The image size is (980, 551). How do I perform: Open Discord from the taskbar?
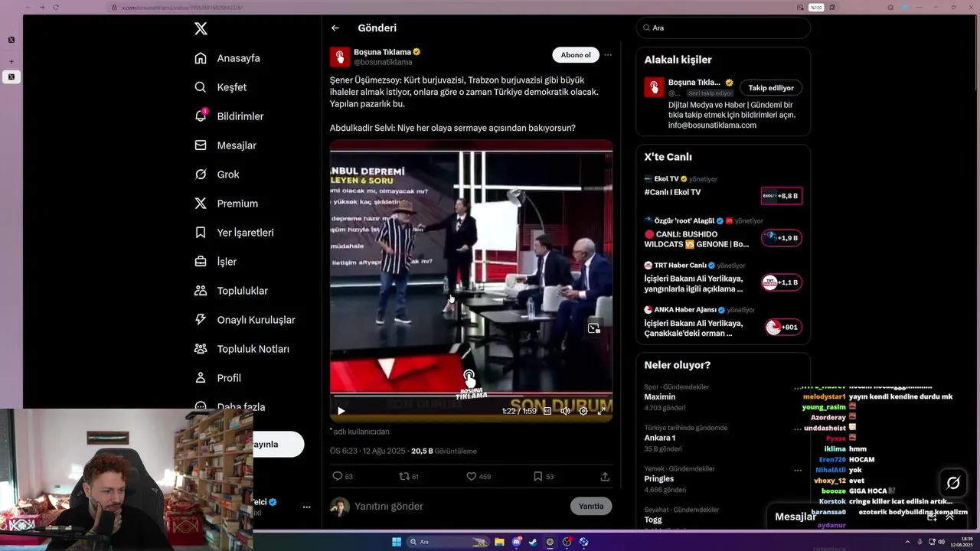coord(517,542)
